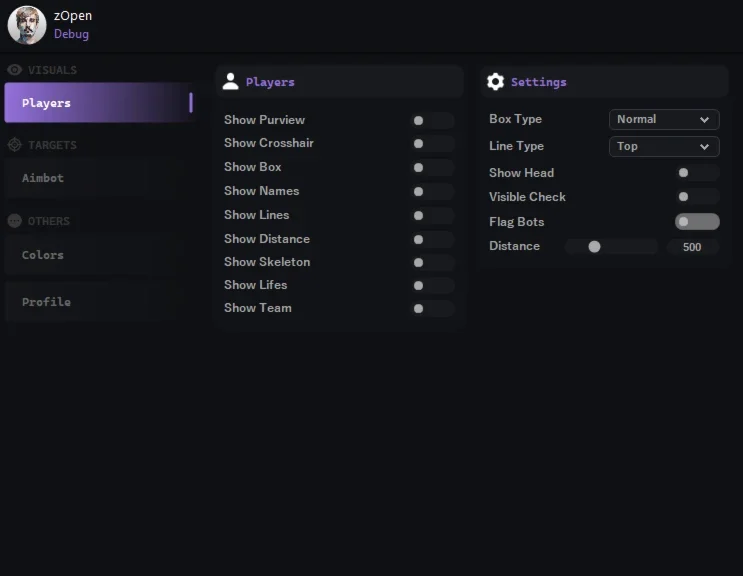The width and height of the screenshot is (743, 576).
Task: Click the Show Skeleton label text
Action: click(267, 262)
